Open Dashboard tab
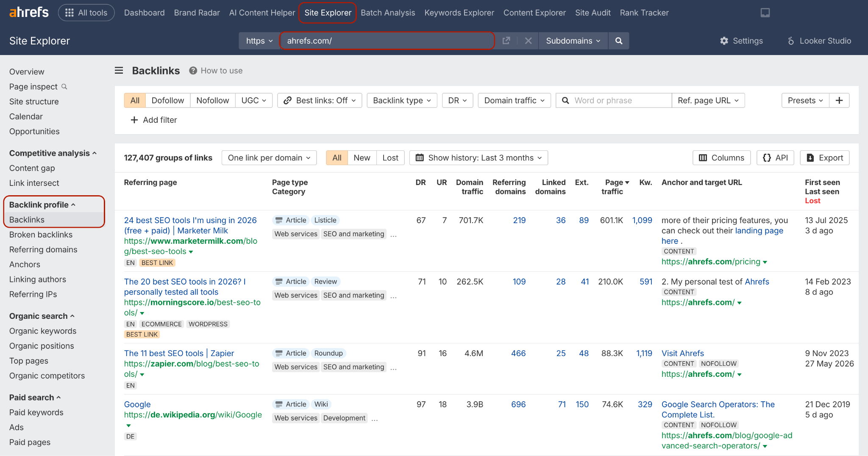This screenshot has height=456, width=868. coord(145,13)
